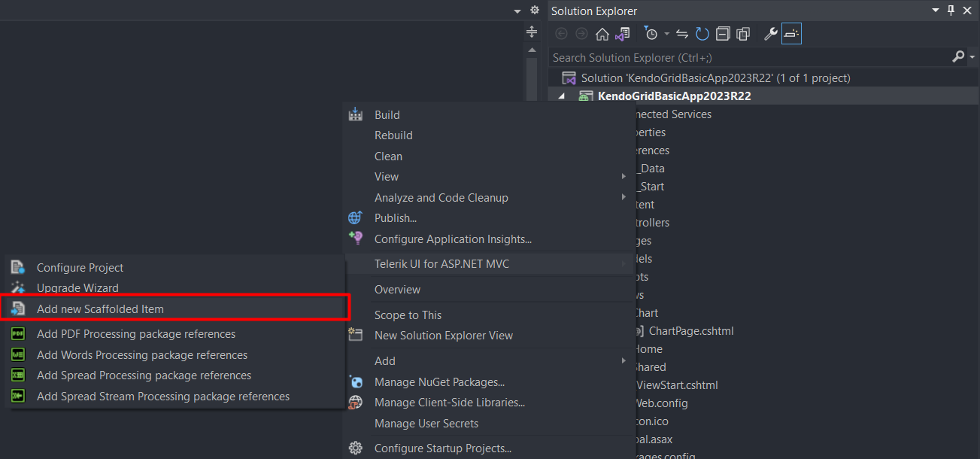
Task: Open Properties via the wrench icon
Action: point(770,33)
